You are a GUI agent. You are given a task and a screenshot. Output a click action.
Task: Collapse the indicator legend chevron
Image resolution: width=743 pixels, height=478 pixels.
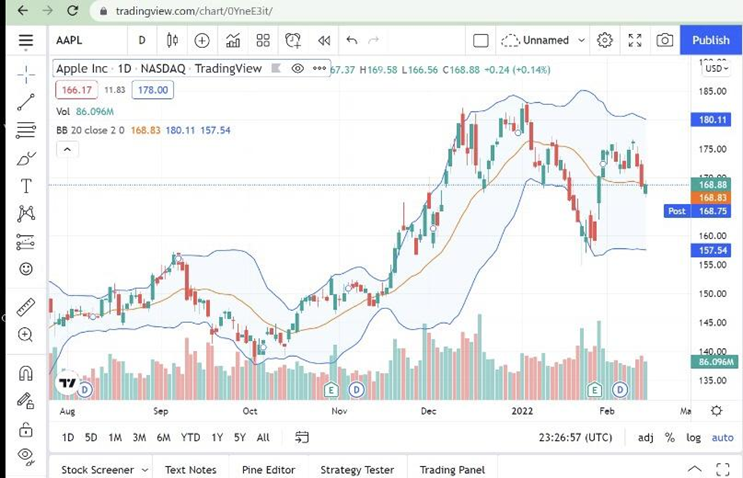(67, 150)
